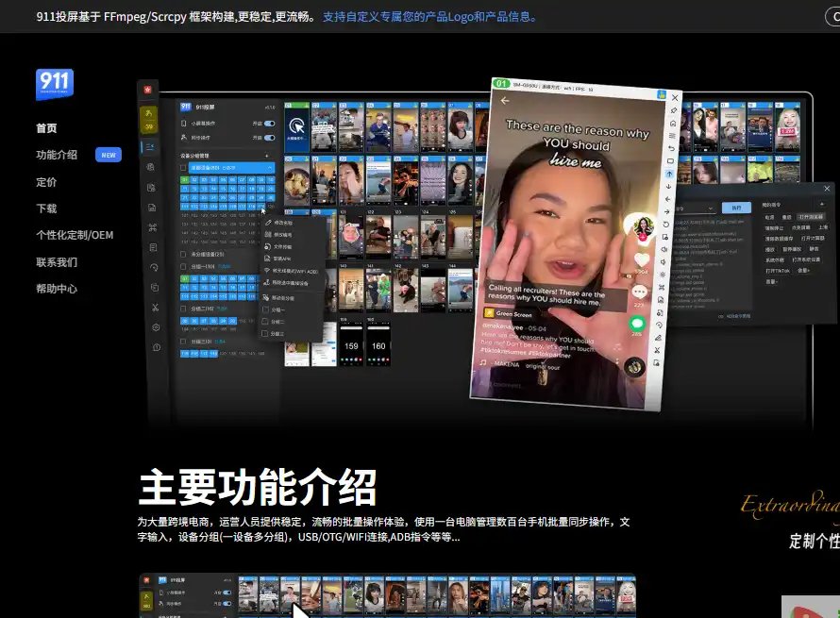Screen dimensions: 840x618
Task: Check the 全部设备 group checkbox
Action: click(x=183, y=168)
